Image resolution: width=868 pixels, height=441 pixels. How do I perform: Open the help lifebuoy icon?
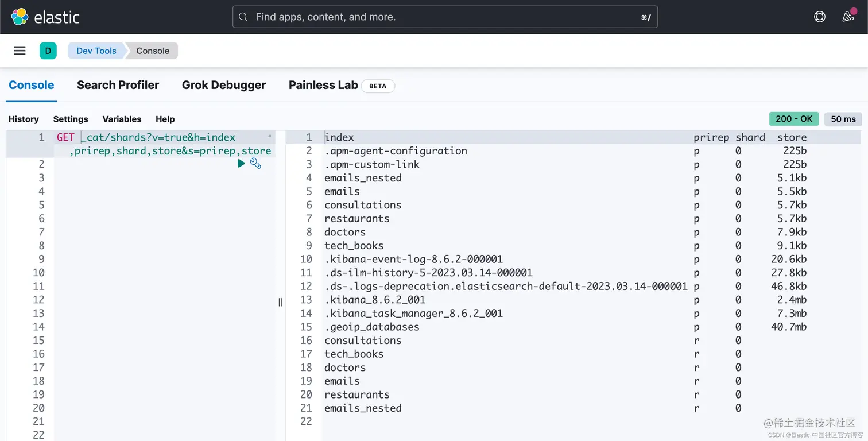pos(820,17)
